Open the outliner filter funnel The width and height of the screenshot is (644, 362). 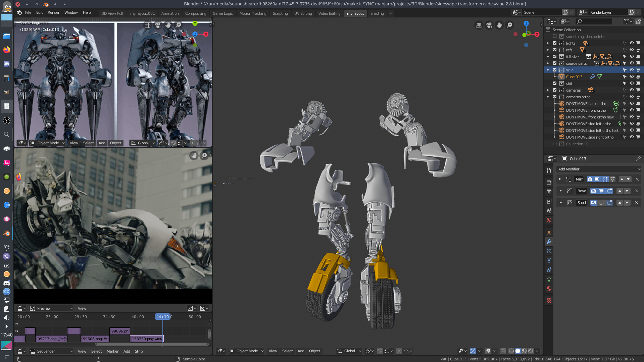(626, 21)
